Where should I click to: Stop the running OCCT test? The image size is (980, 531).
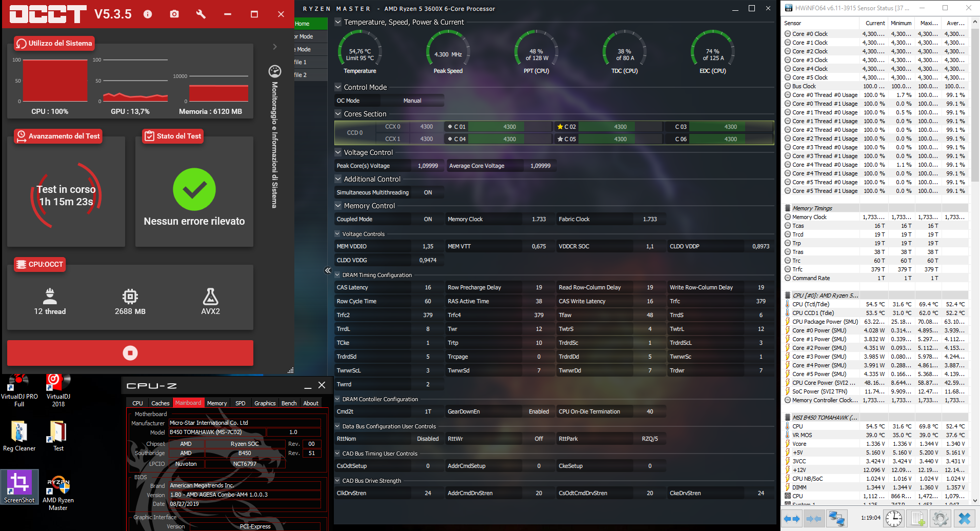pyautogui.click(x=130, y=352)
